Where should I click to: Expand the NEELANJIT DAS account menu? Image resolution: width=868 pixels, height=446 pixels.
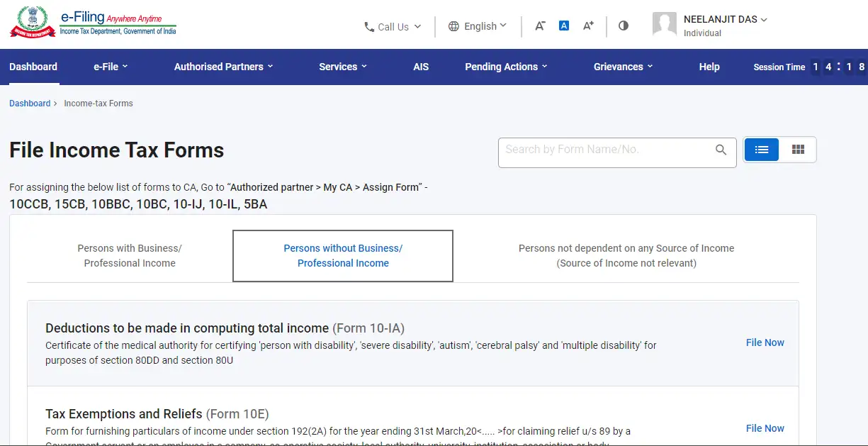click(x=725, y=20)
